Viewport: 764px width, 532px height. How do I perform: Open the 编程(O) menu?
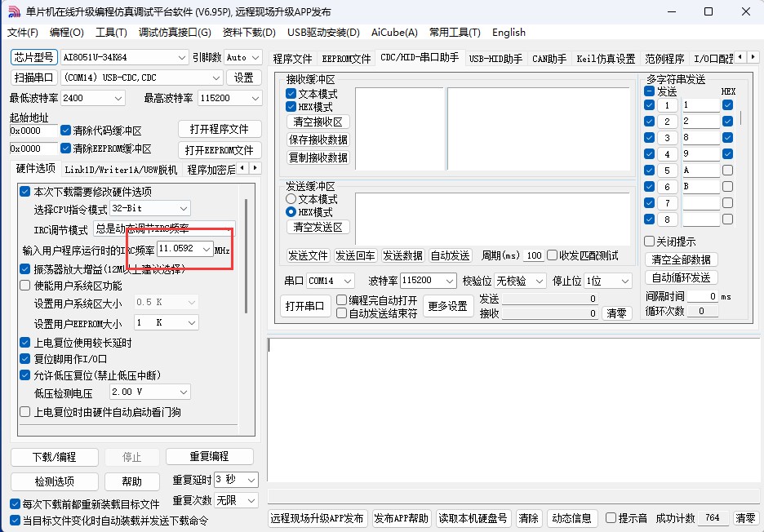tap(67, 32)
